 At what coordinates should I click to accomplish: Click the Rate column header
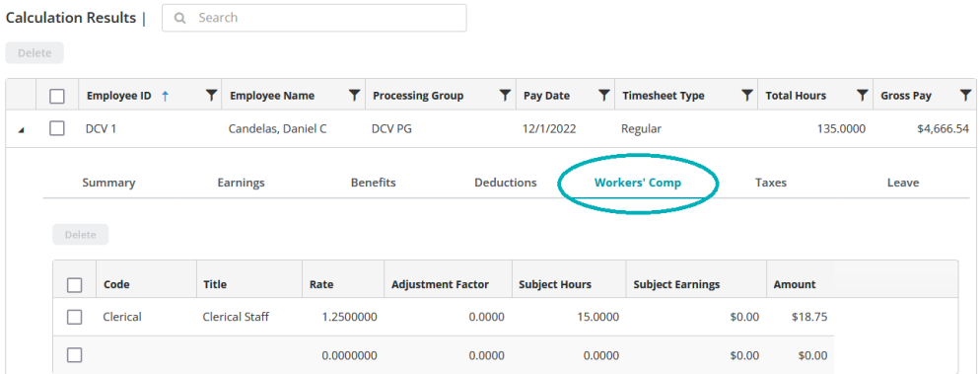click(x=321, y=284)
